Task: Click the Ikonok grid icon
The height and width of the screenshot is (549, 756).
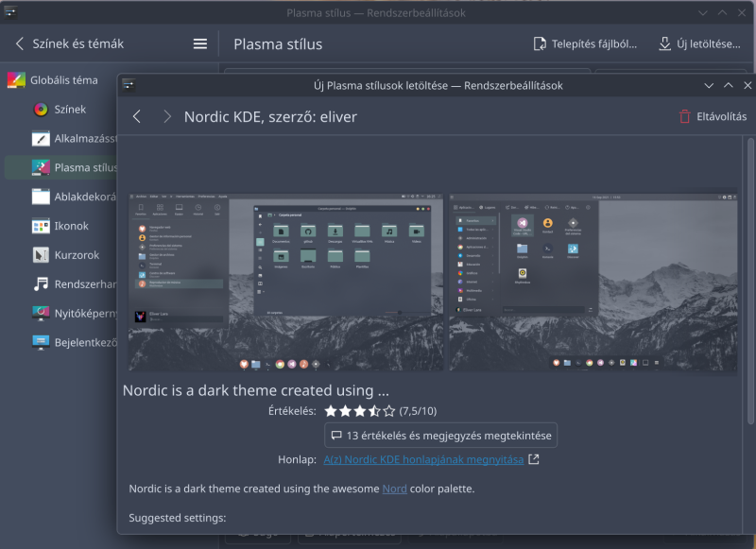Action: (x=41, y=226)
